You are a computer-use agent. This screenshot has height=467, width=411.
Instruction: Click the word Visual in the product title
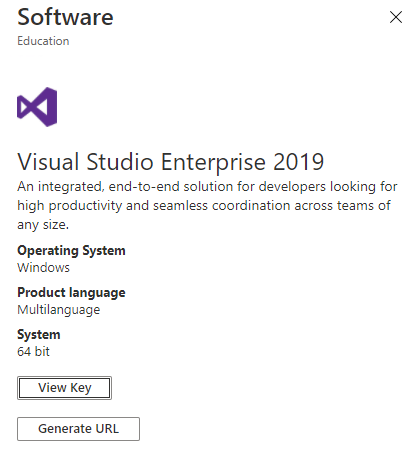48,162
